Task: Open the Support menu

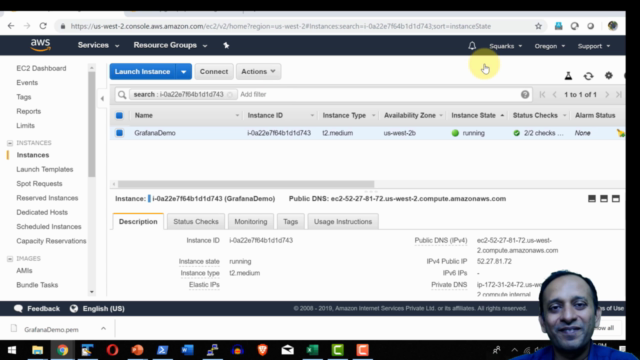Action: pos(594,46)
